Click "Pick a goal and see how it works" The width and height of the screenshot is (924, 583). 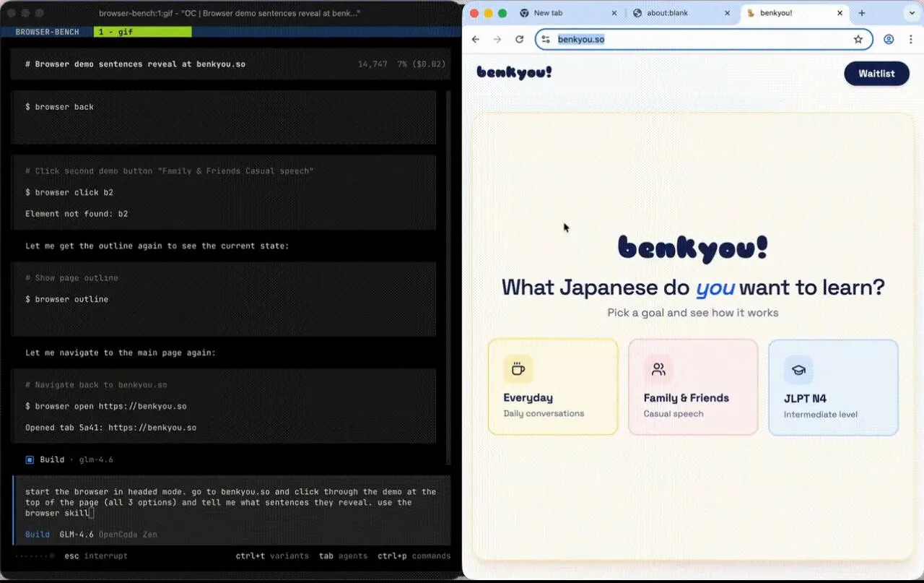click(x=693, y=313)
